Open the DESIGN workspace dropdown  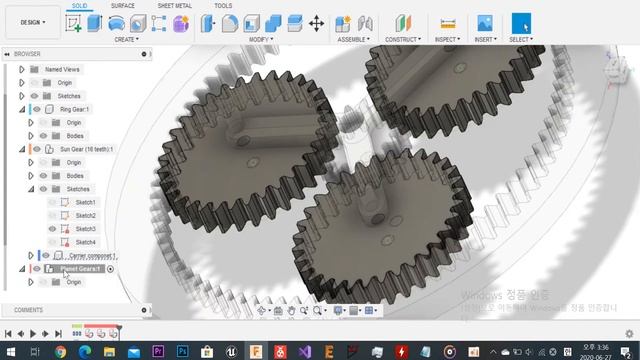tap(33, 22)
